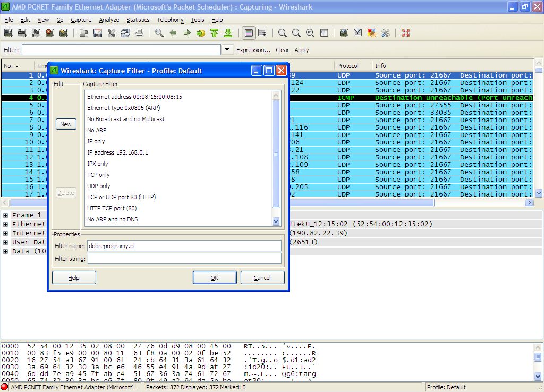Click the resize all columns icon
Screen dimensions: 544x392
point(324,33)
